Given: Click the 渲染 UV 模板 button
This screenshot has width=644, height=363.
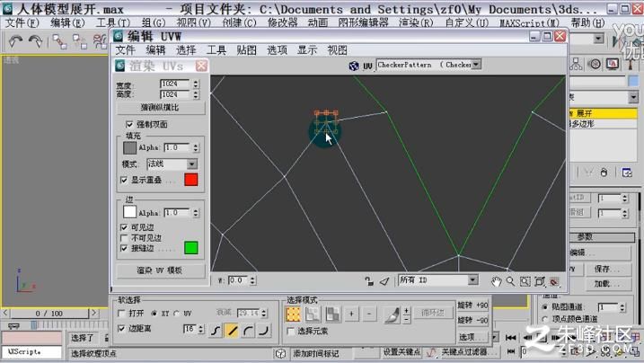Looking at the screenshot, I should tap(161, 270).
